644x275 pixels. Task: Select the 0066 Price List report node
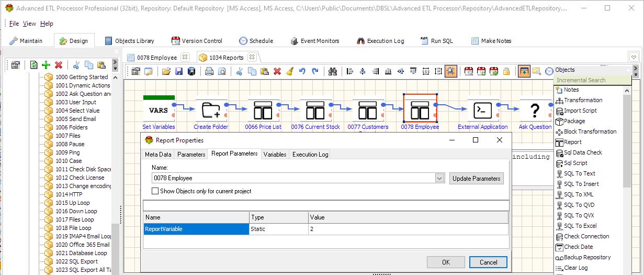coord(263,111)
